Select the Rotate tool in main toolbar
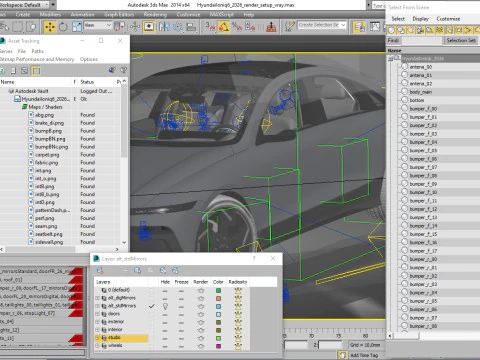 coord(63,26)
